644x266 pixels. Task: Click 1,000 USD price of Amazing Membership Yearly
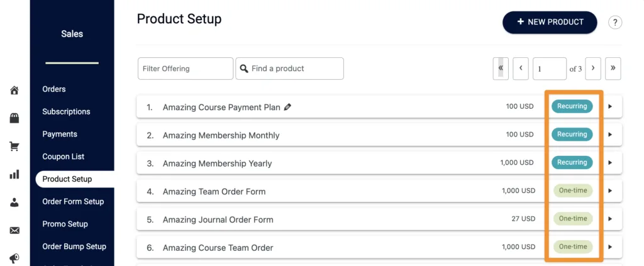tap(517, 162)
